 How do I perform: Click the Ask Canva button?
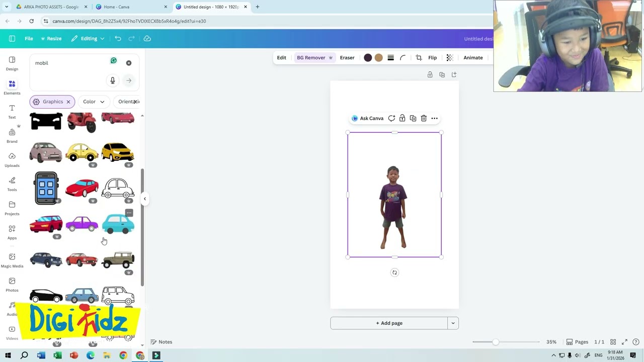[367, 118]
